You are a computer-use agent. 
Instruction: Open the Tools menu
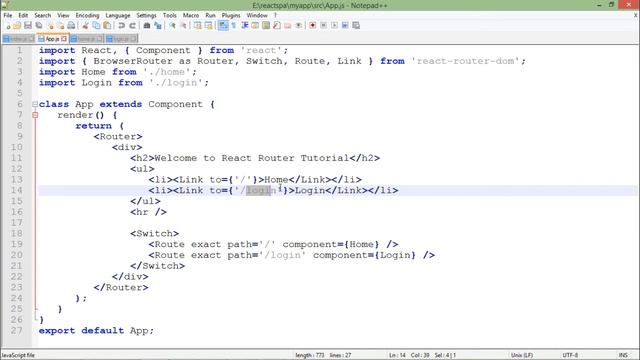point(170,15)
